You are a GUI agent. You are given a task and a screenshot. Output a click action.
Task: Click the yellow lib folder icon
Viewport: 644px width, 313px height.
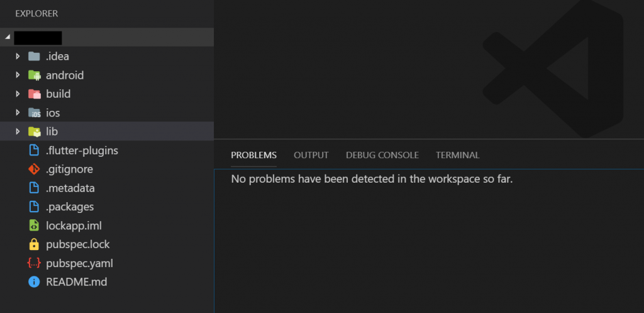click(34, 132)
